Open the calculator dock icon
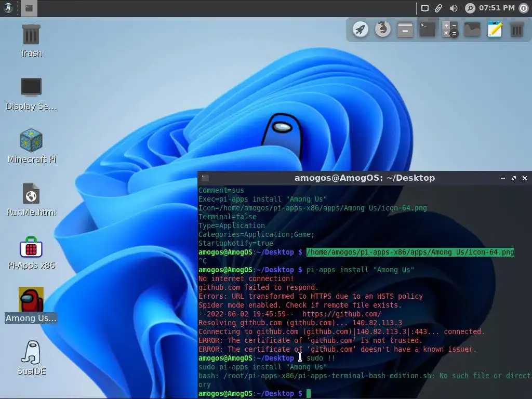This screenshot has height=399, width=532. (450, 30)
